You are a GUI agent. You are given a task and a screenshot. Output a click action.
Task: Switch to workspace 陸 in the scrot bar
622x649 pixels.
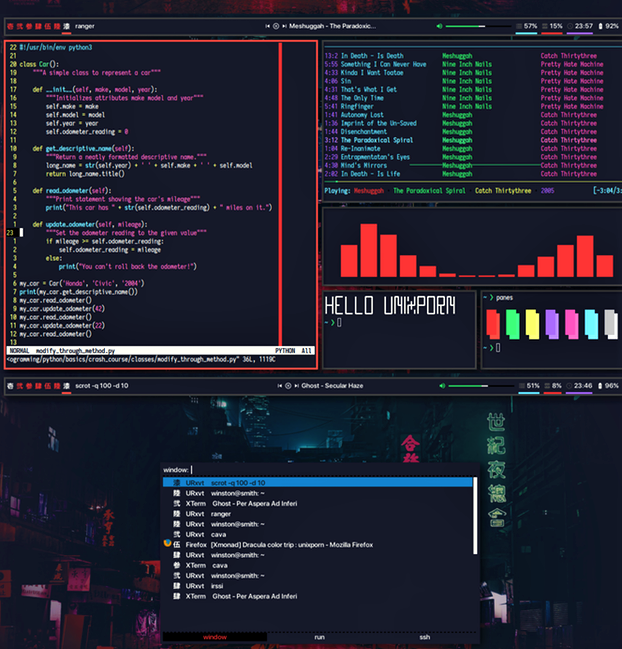[57, 386]
